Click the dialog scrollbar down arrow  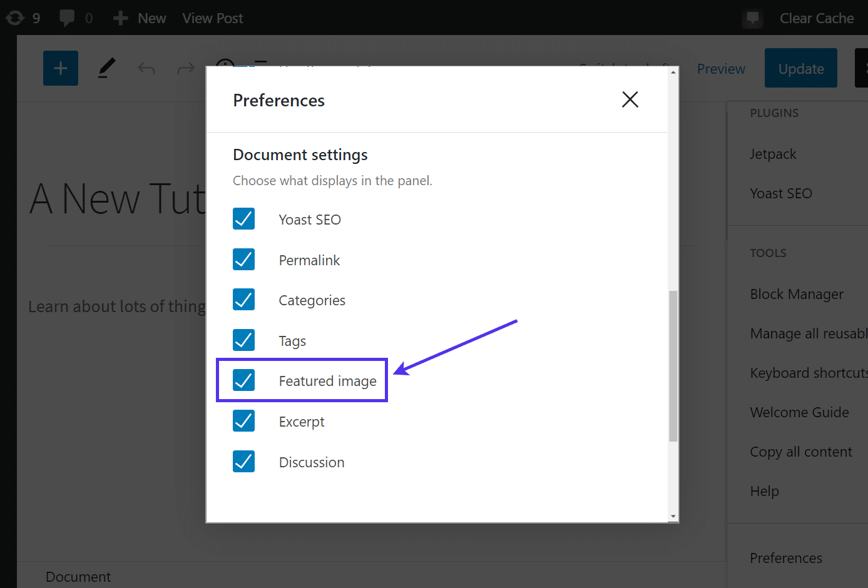[x=673, y=517]
